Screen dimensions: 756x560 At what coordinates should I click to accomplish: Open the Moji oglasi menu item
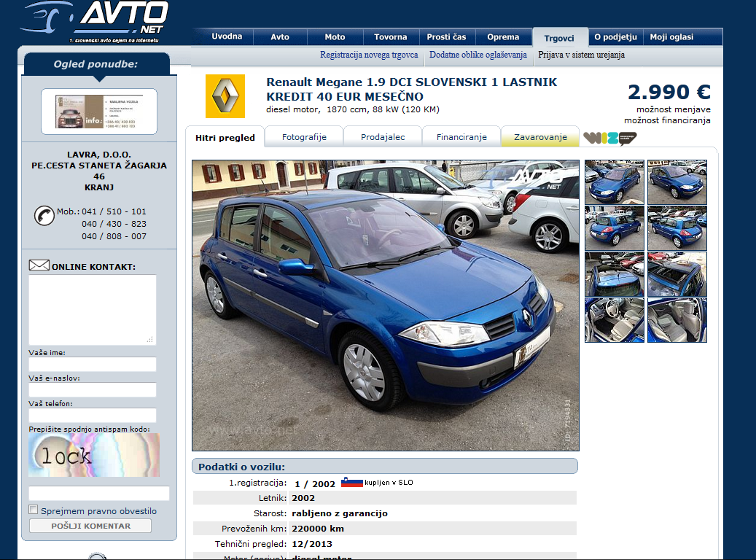(671, 37)
